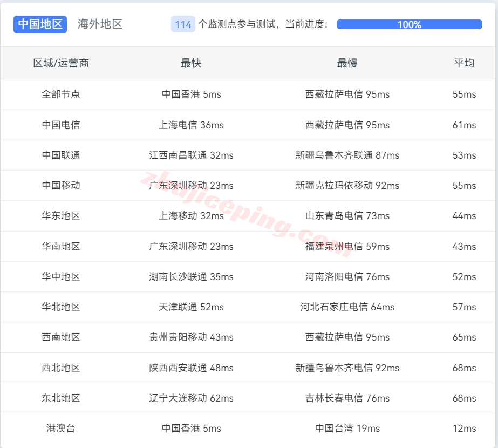This screenshot has width=498, height=448.
Task: Click the 43ms average value
Action: (x=464, y=247)
